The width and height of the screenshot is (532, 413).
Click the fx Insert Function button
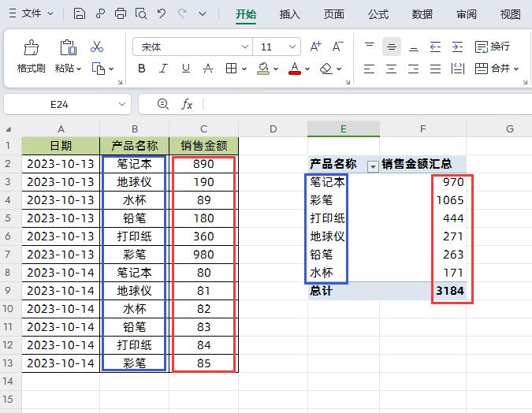coord(187,104)
